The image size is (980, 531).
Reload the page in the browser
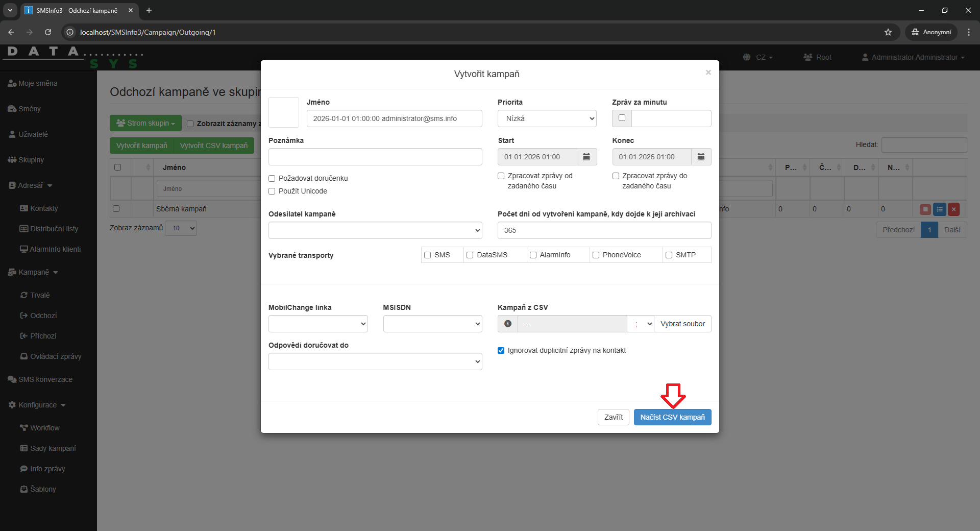(x=48, y=32)
